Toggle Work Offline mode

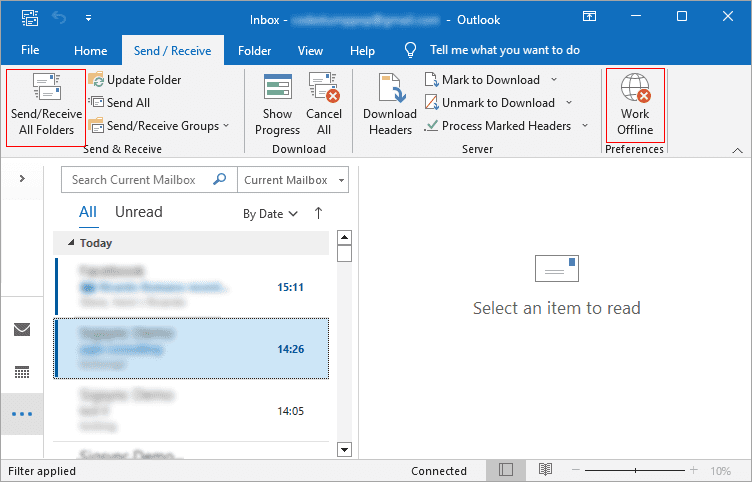tap(635, 105)
